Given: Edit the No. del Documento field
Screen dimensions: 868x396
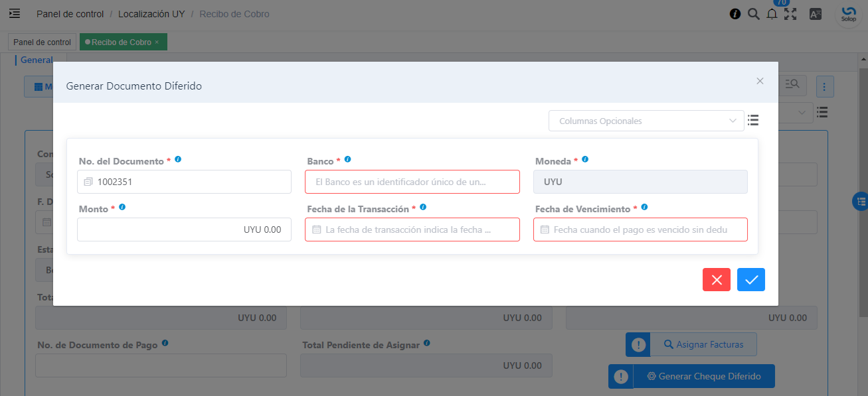Looking at the screenshot, I should tap(184, 182).
